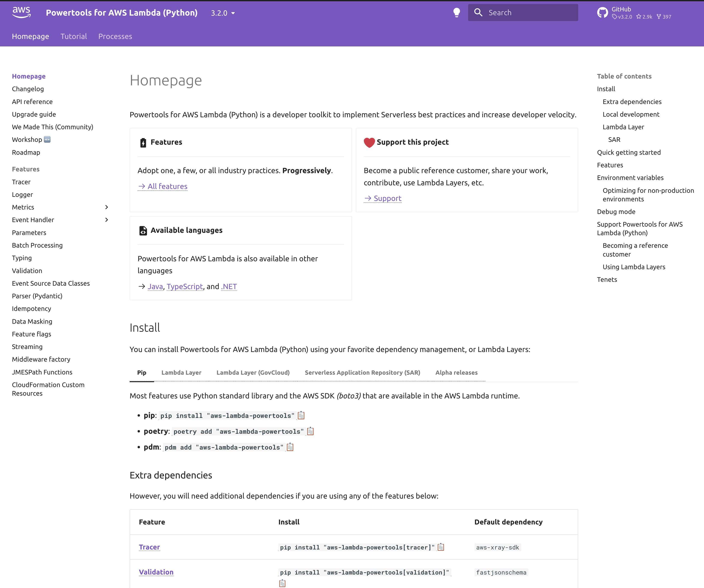Viewport: 704px width, 588px height.
Task: Select the Alpha releases tab
Action: (x=456, y=373)
